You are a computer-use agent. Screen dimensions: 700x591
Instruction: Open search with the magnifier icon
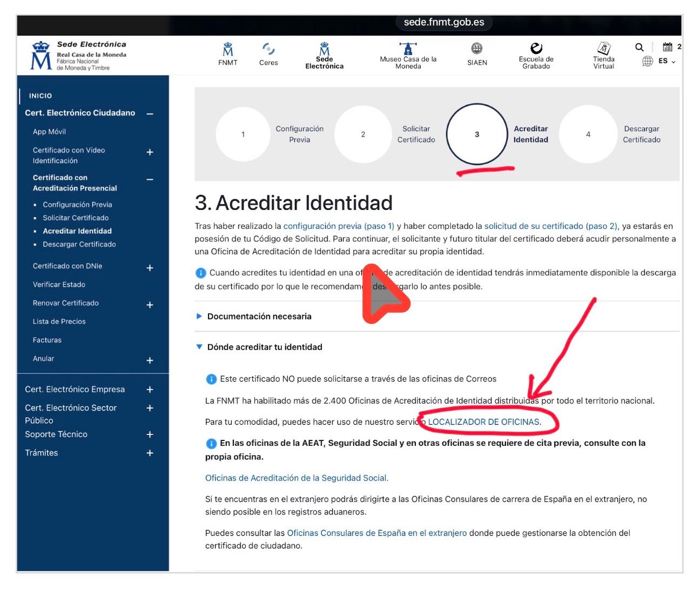click(639, 47)
